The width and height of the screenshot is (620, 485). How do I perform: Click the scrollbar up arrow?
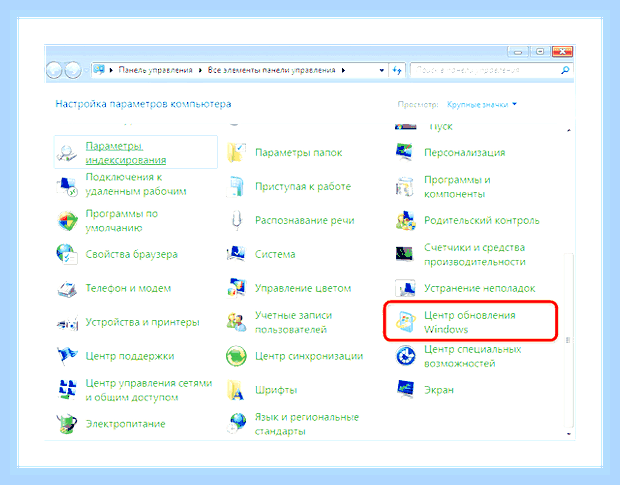pos(569,130)
